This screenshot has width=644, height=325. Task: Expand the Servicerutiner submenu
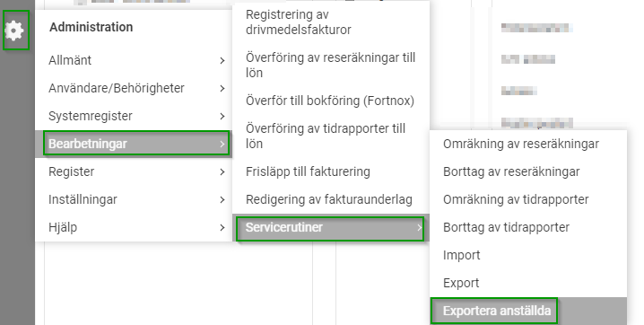tap(331, 227)
